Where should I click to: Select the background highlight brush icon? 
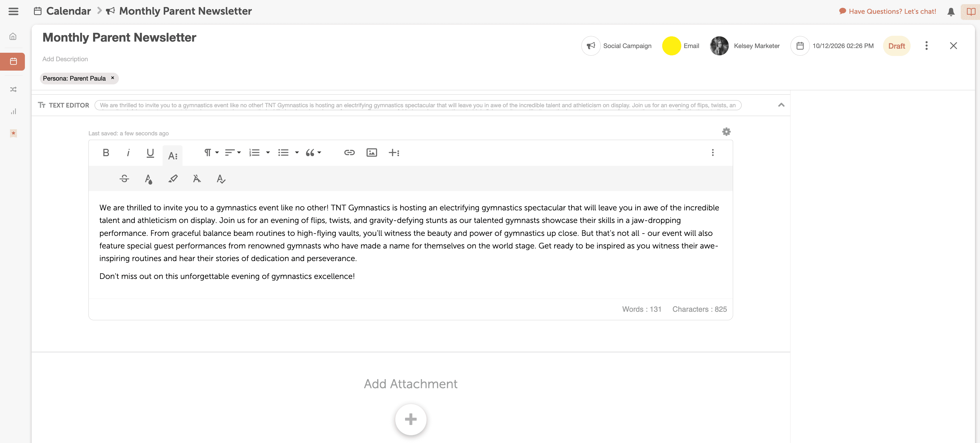point(173,178)
